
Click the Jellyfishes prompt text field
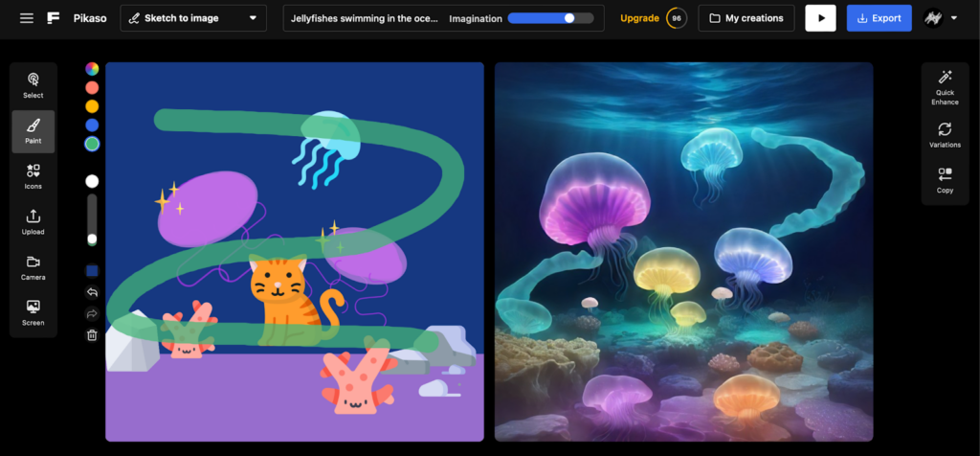click(365, 18)
